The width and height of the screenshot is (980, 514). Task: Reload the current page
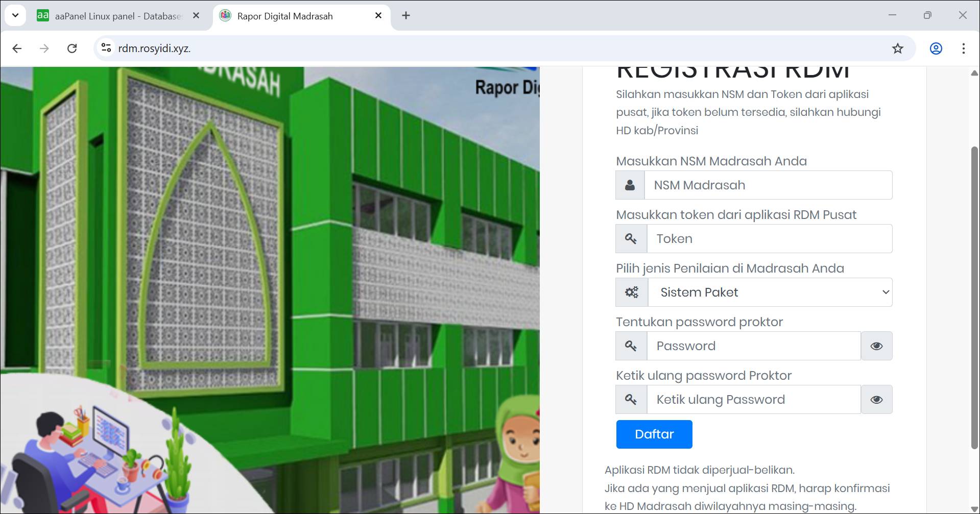pos(72,48)
